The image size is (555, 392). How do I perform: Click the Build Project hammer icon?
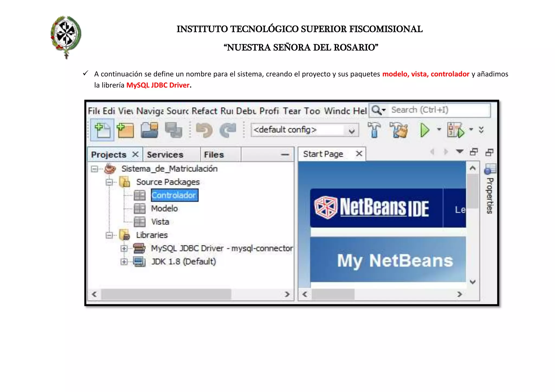coord(374,130)
